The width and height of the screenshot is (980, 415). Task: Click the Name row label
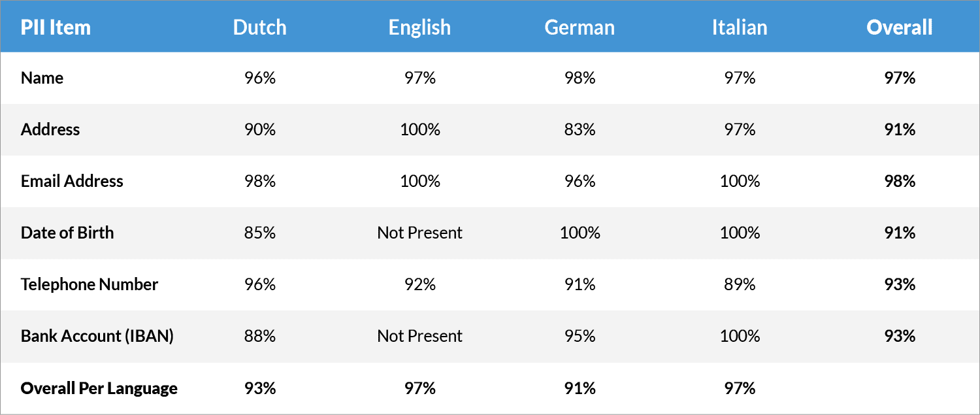pos(42,78)
